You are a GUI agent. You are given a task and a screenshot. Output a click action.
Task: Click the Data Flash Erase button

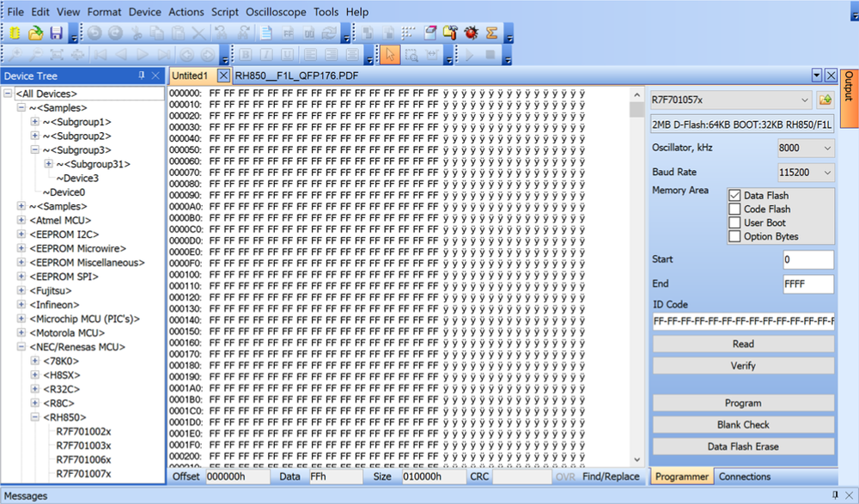tap(743, 446)
